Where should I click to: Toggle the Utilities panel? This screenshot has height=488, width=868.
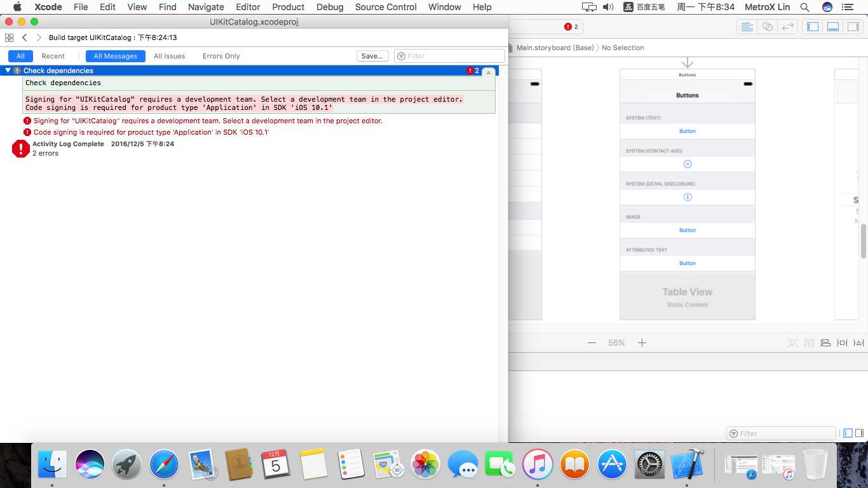(853, 27)
